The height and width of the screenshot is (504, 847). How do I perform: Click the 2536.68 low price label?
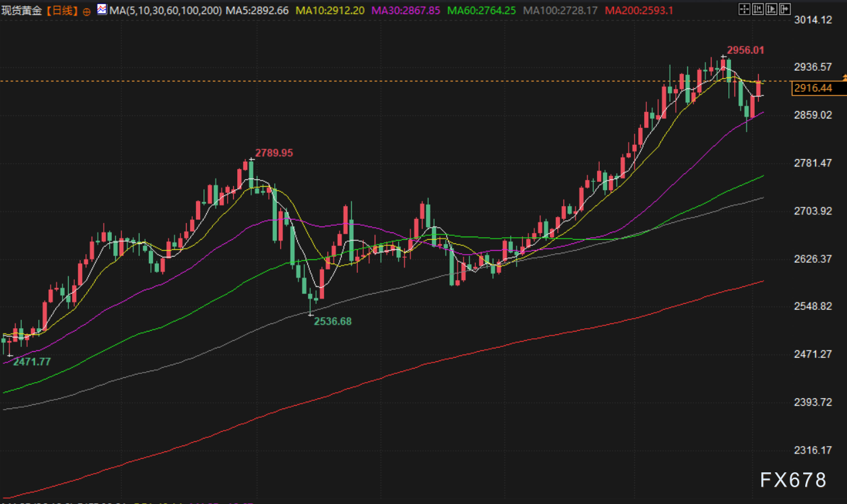333,321
